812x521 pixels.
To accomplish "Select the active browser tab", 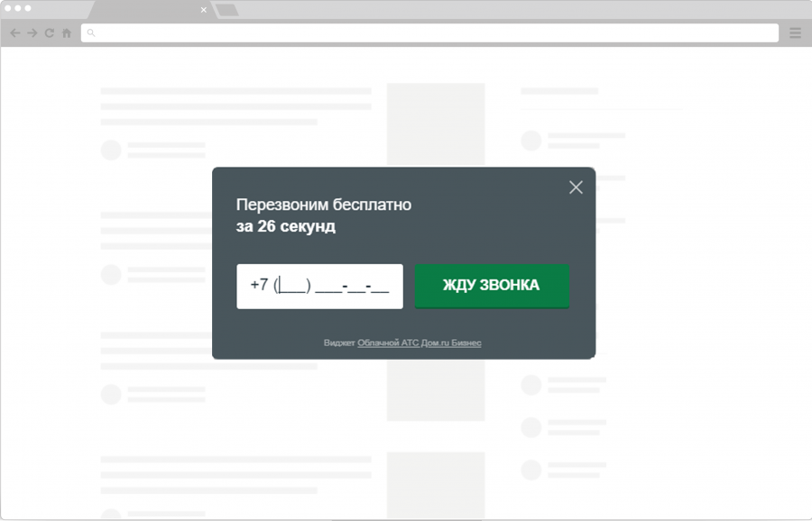I will point(144,10).
